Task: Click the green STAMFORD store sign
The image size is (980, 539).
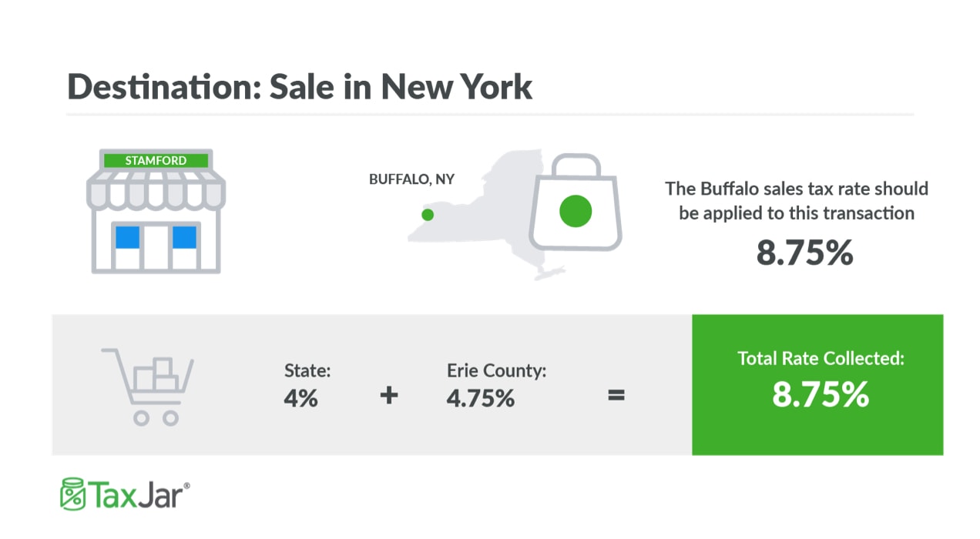Action: pyautogui.click(x=156, y=161)
